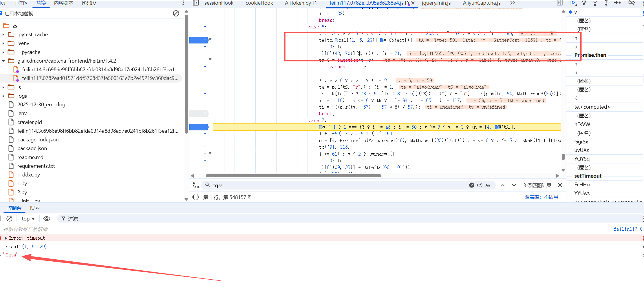Enable the 启用本地替换 checkbox
This screenshot has height=297, width=644.
pos(1,13)
